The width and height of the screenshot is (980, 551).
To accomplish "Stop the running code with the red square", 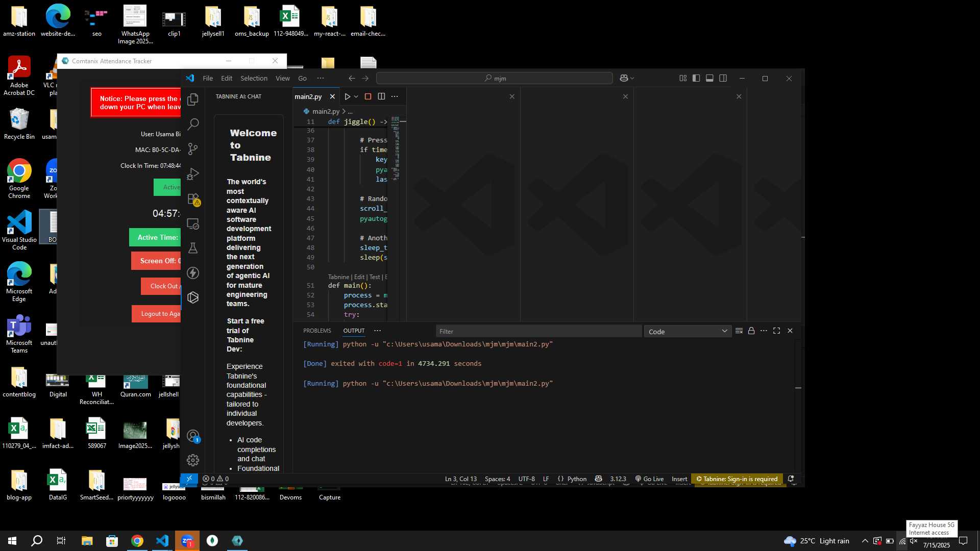I will pyautogui.click(x=367, y=96).
